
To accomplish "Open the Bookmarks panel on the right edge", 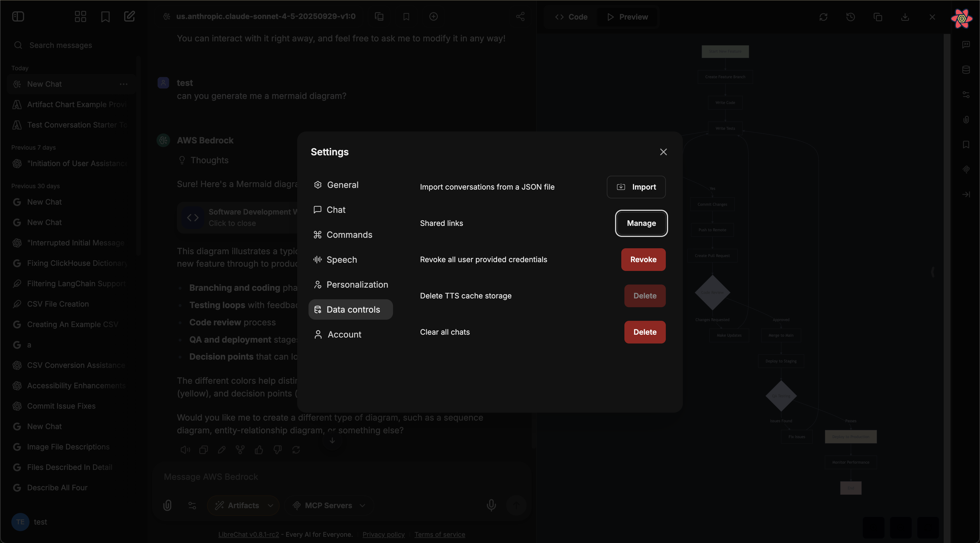I will coord(966,145).
